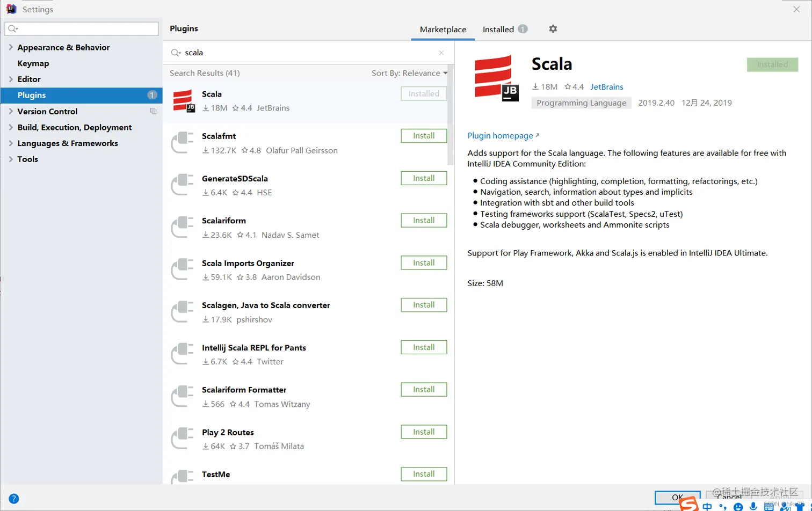The width and height of the screenshot is (812, 511).
Task: Open help with the question mark icon
Action: click(x=14, y=499)
